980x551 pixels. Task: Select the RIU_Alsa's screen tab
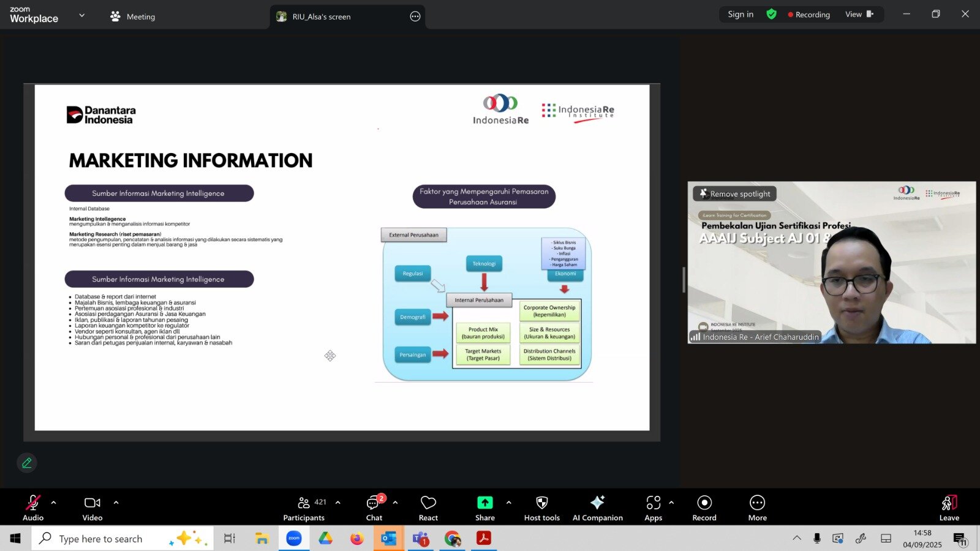[321, 17]
